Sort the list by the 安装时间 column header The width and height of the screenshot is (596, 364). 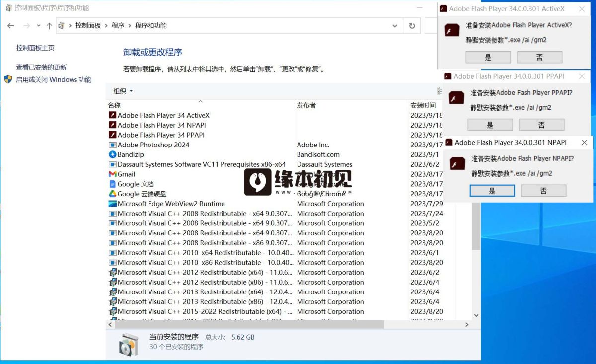423,105
